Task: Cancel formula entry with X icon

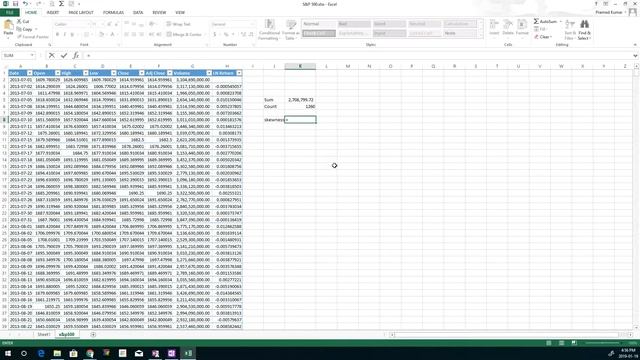Action: coord(51,56)
